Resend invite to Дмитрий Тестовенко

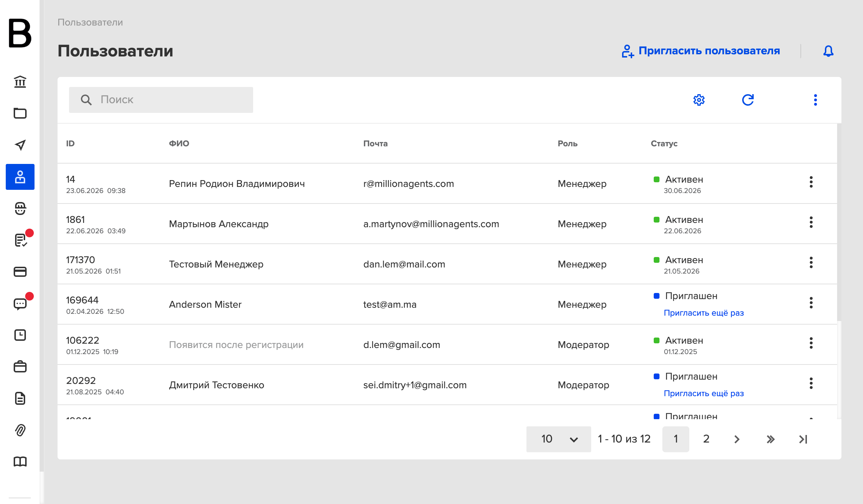click(x=704, y=393)
